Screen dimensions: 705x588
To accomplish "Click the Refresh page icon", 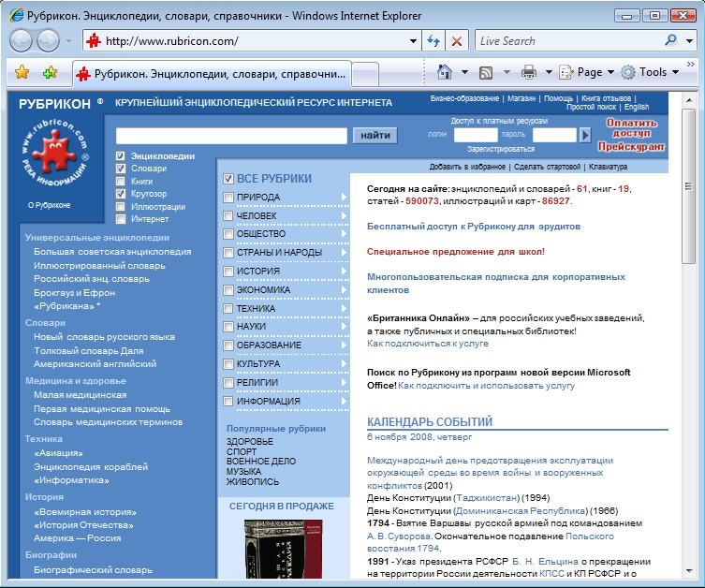I will tap(433, 41).
